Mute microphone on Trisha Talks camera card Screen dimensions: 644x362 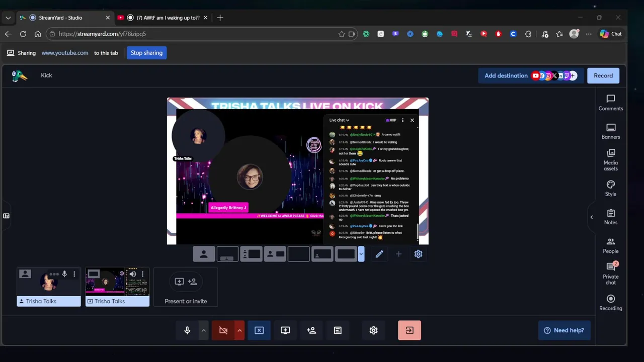[64, 274]
